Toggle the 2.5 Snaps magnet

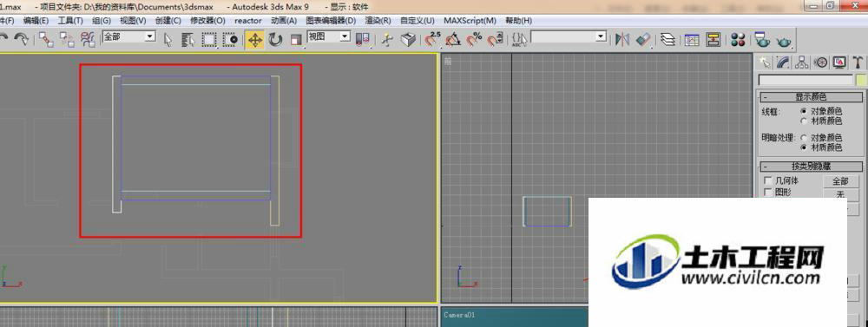click(x=432, y=39)
